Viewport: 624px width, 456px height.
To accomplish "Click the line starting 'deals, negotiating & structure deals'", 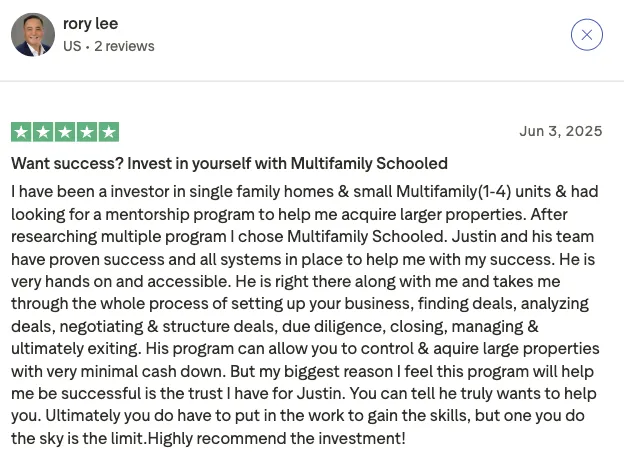I will 275,327.
